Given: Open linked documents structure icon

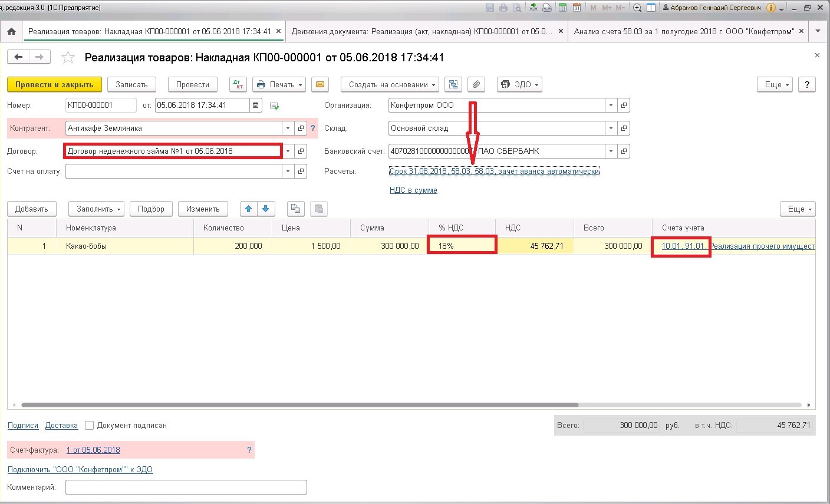Looking at the screenshot, I should (x=453, y=84).
